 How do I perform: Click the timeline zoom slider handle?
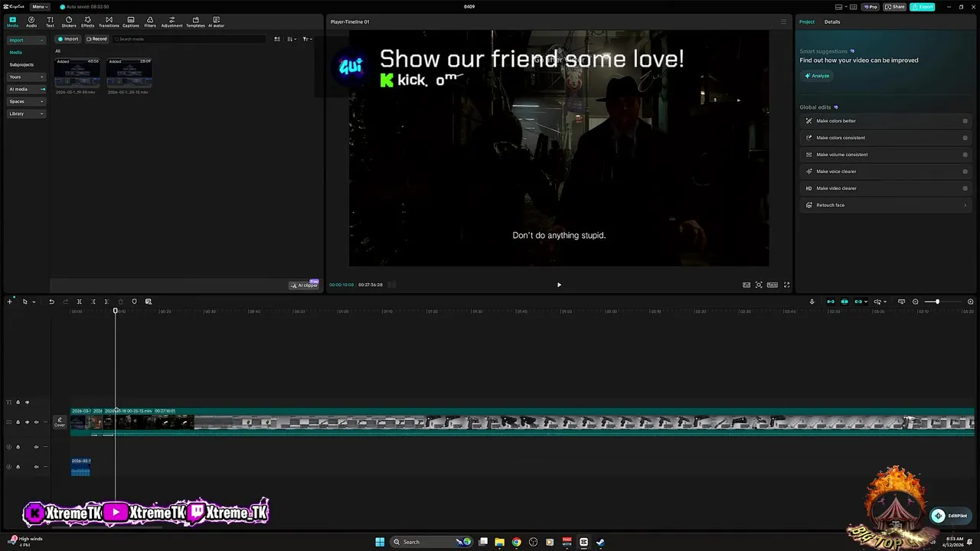937,302
